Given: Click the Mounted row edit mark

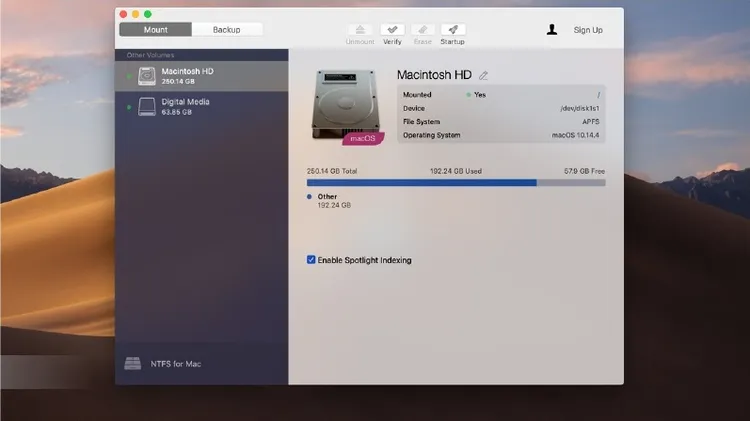Looking at the screenshot, I should tap(598, 95).
